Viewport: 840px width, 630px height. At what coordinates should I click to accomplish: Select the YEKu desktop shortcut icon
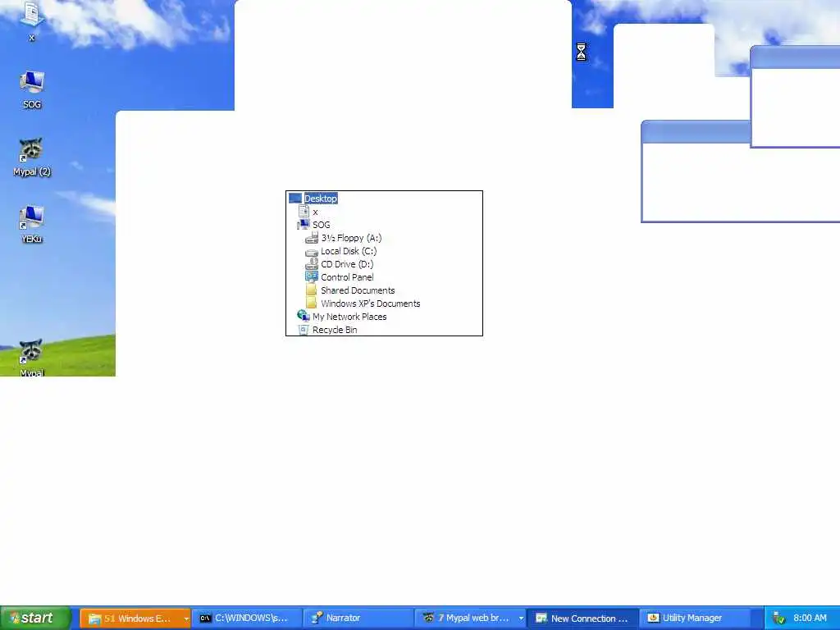32,225
